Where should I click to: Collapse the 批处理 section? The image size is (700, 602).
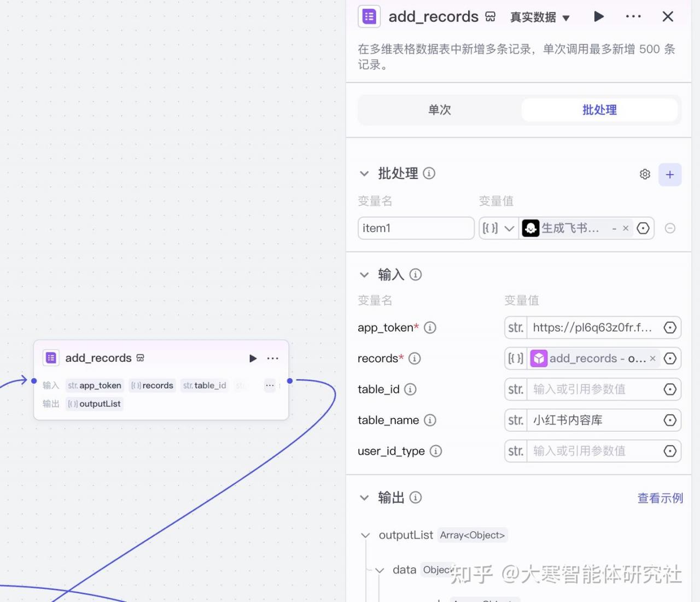[x=364, y=173]
